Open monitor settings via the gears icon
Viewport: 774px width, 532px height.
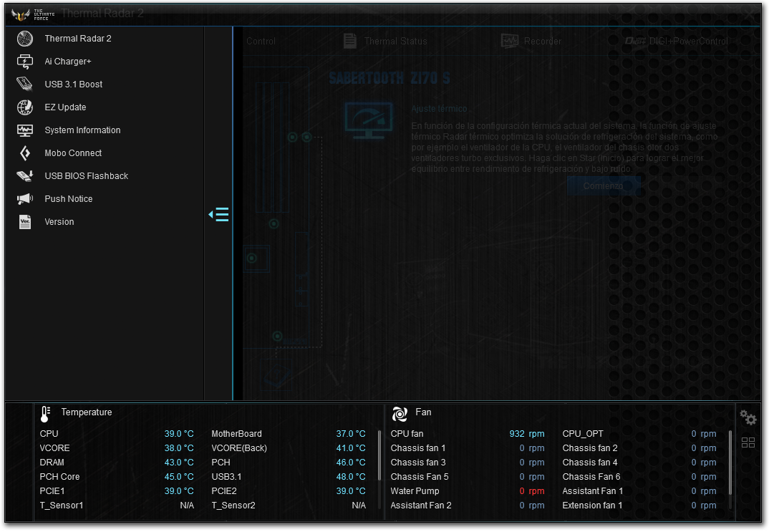(x=748, y=417)
